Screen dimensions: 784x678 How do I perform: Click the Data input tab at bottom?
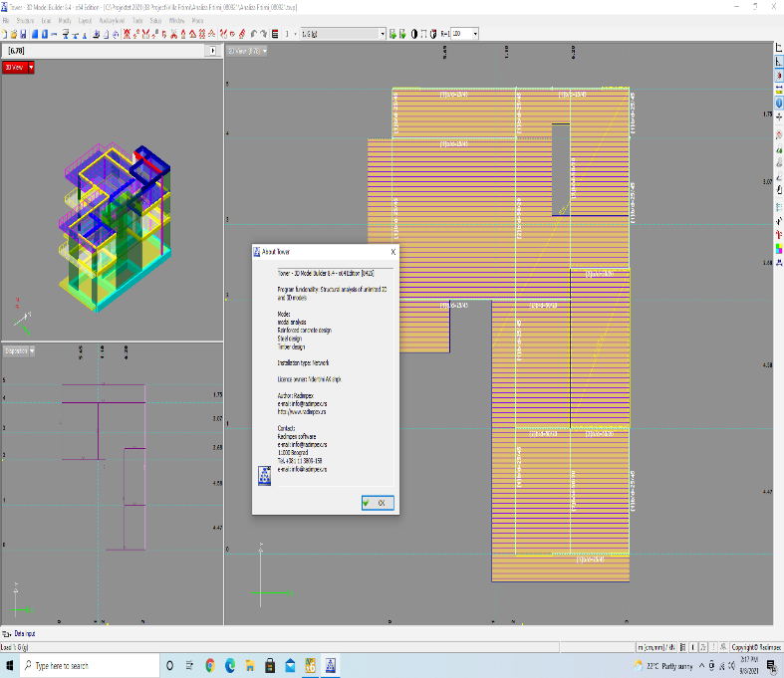pyautogui.click(x=22, y=633)
